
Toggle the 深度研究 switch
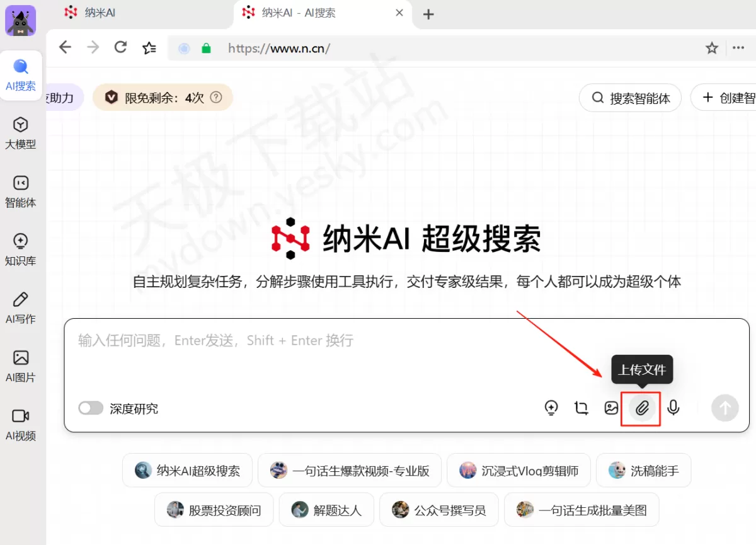click(x=91, y=408)
